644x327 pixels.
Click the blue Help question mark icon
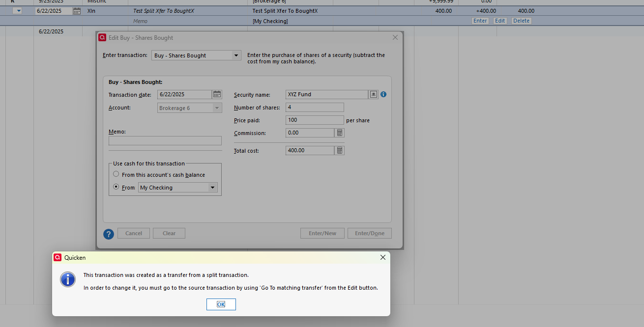[109, 234]
